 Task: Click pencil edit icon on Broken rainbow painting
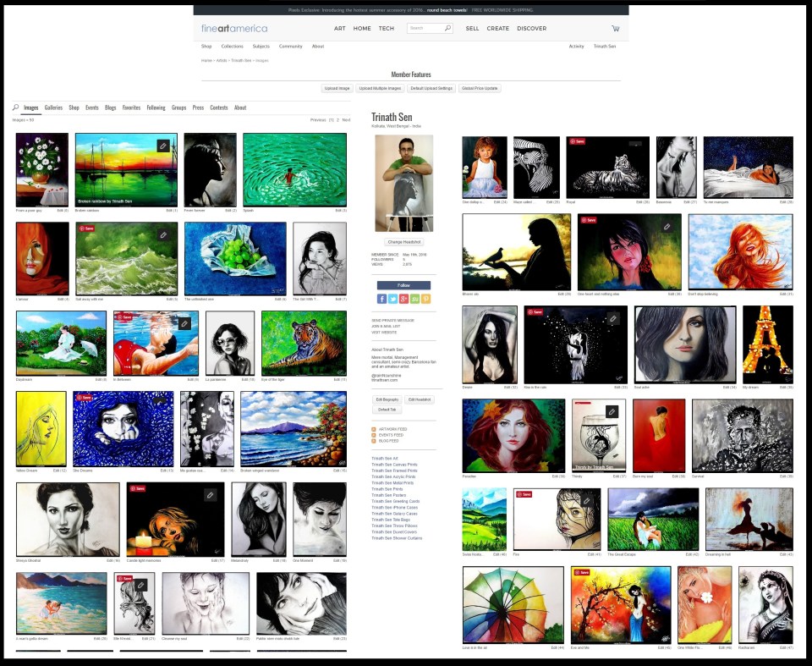163,146
